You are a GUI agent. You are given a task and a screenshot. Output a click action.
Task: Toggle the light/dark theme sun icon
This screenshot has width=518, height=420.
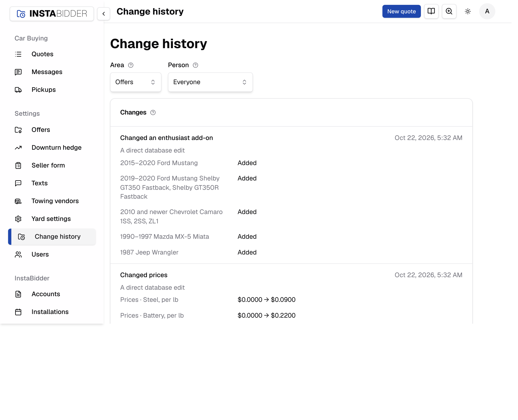pyautogui.click(x=467, y=11)
